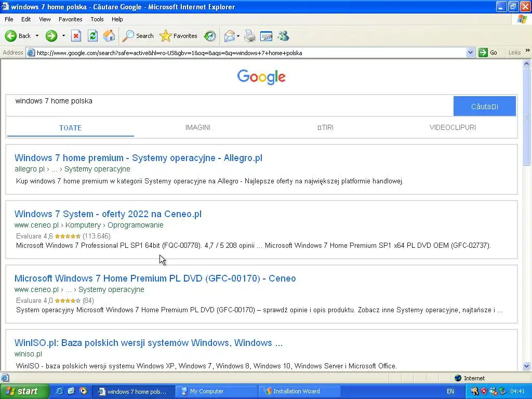Screen dimensions: 532x399
Task: Open the Favorites menu
Action: tap(70, 19)
